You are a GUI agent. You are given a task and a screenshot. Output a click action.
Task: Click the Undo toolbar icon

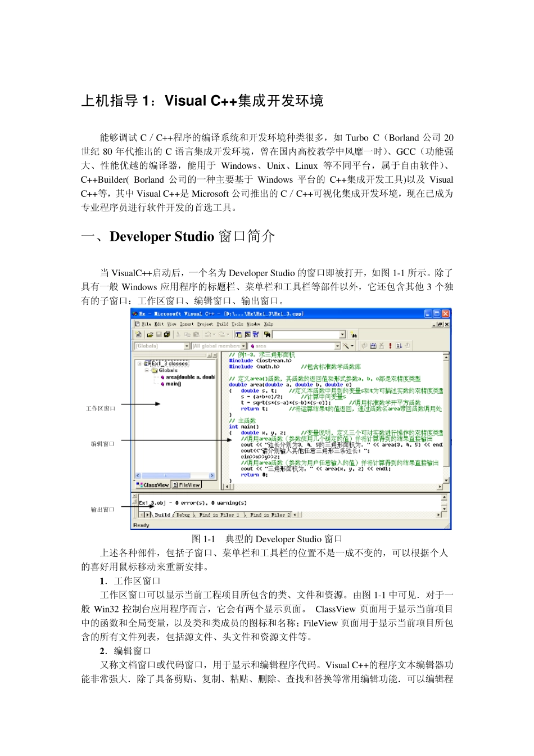tap(207, 334)
